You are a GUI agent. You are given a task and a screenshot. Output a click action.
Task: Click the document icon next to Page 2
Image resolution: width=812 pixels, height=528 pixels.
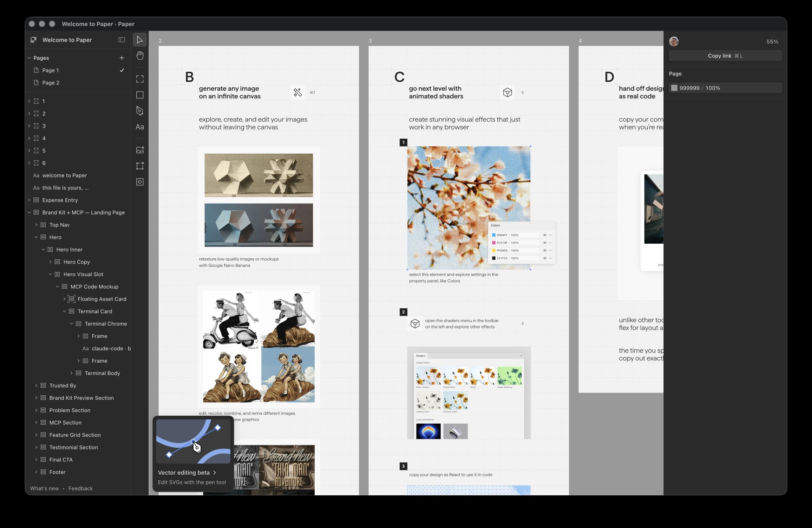point(36,82)
